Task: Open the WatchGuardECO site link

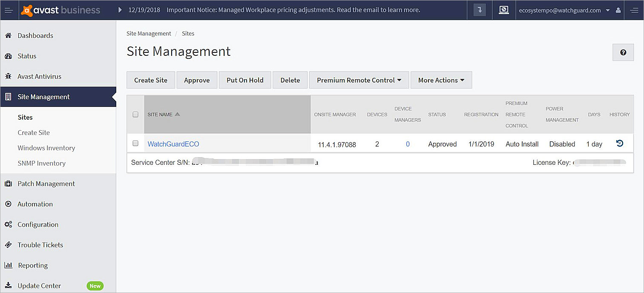Action: (x=173, y=144)
